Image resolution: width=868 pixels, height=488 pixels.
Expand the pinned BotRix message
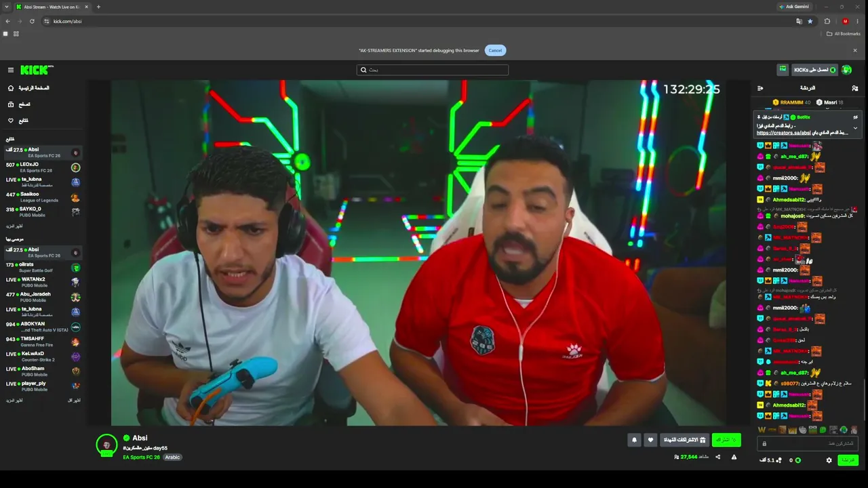(x=855, y=128)
